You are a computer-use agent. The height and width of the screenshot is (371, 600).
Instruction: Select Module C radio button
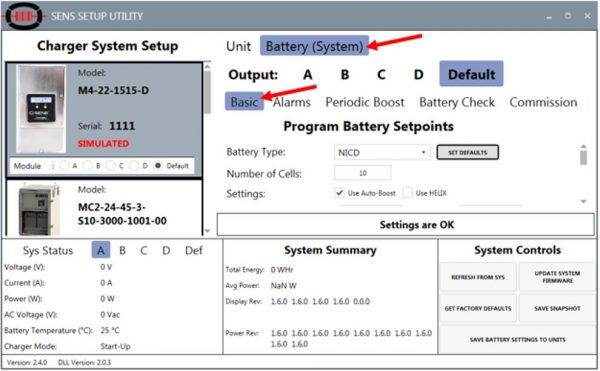pyautogui.click(x=111, y=166)
